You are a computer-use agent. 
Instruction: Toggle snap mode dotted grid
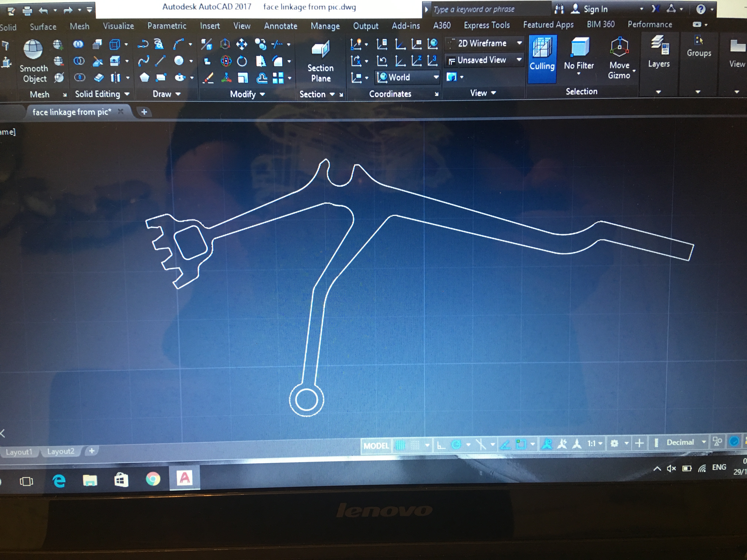click(415, 446)
